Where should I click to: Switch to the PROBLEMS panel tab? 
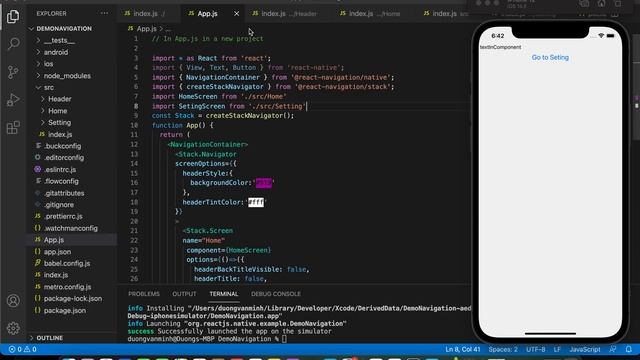point(144,294)
